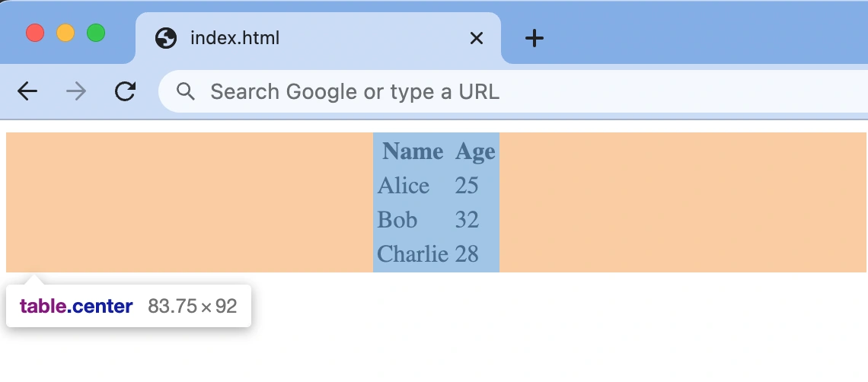
Task: Click the forward navigation arrow
Action: [76, 92]
